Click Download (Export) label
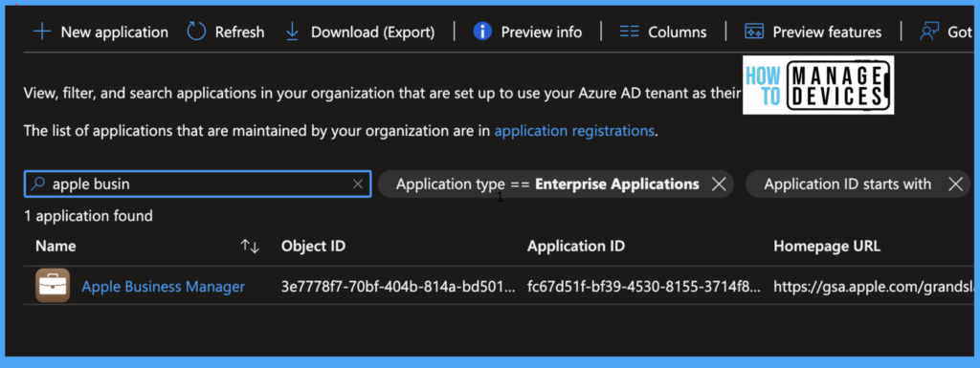The width and height of the screenshot is (980, 368). (x=373, y=32)
